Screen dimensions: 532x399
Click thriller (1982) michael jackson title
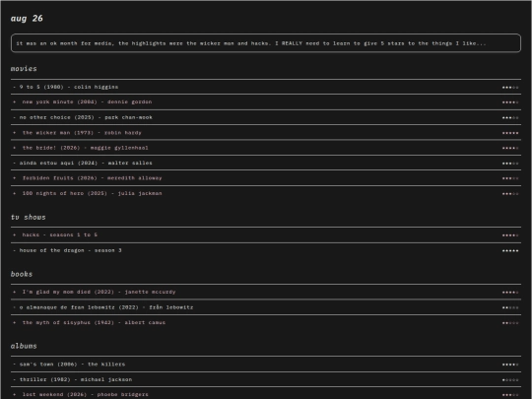76,379
